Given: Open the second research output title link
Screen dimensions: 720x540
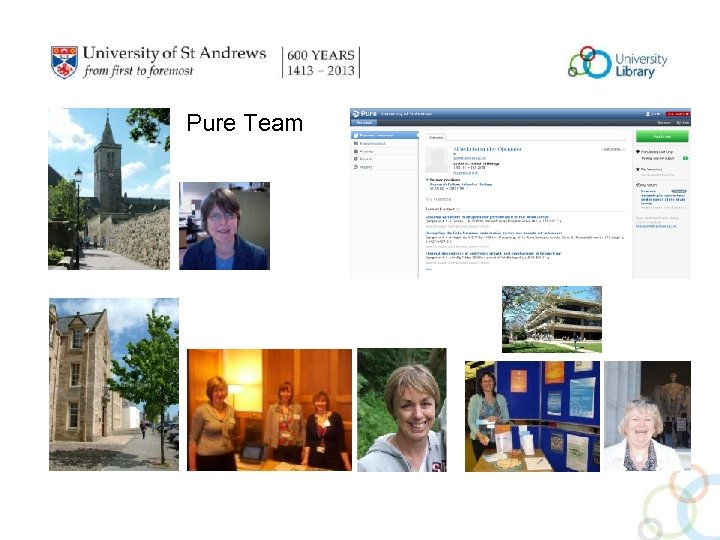Looking at the screenshot, I should [494, 233].
